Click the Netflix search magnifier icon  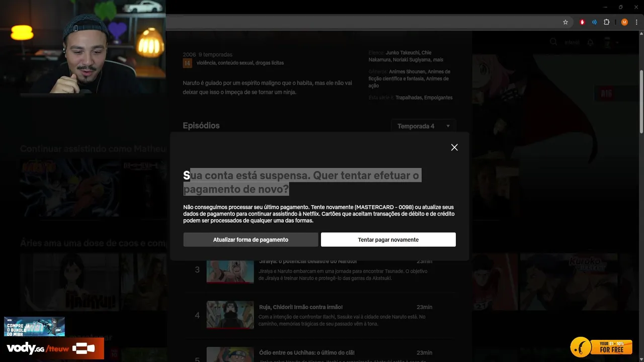[553, 42]
